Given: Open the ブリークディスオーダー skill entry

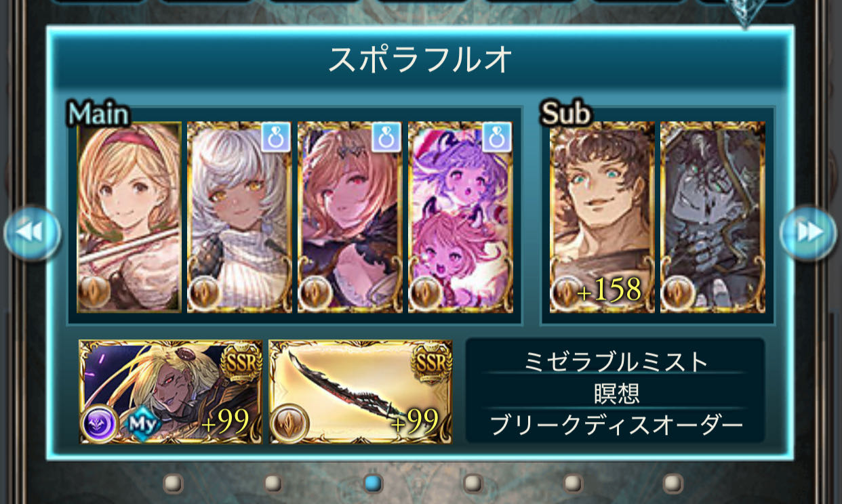Looking at the screenshot, I should coord(616,425).
